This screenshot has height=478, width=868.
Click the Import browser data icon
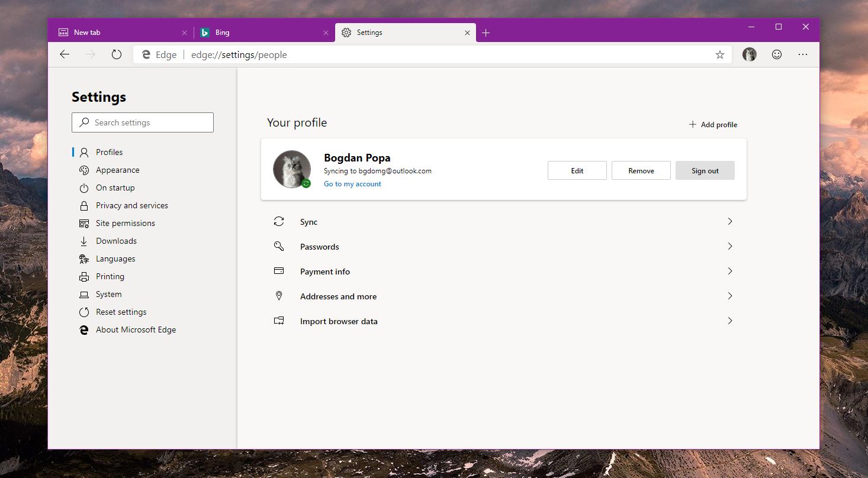pyautogui.click(x=279, y=321)
